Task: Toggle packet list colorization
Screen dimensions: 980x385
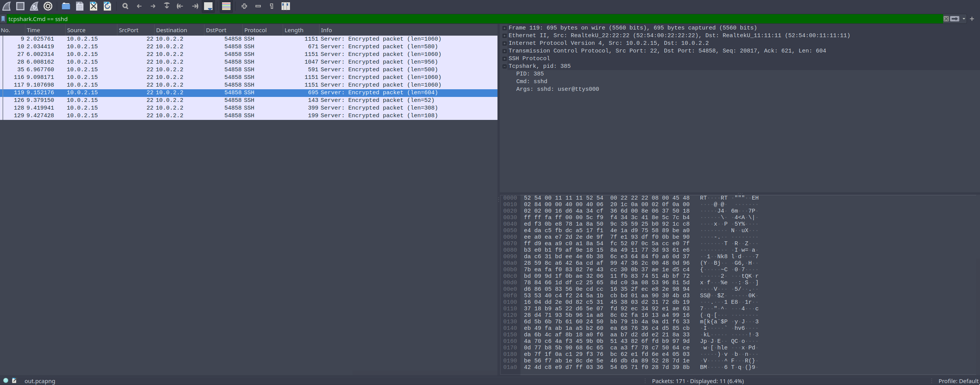Action: pyautogui.click(x=226, y=6)
